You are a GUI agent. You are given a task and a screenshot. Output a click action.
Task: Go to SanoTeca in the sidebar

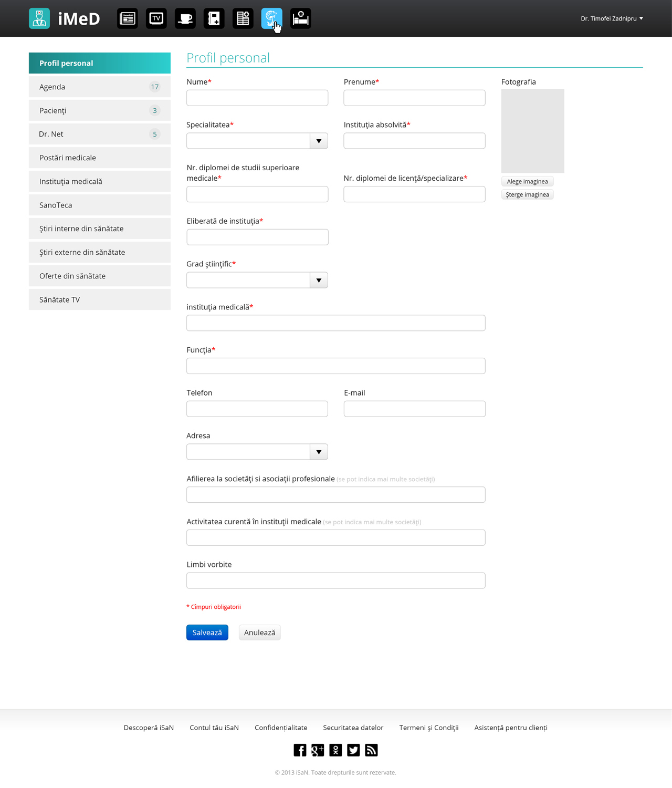pos(100,205)
